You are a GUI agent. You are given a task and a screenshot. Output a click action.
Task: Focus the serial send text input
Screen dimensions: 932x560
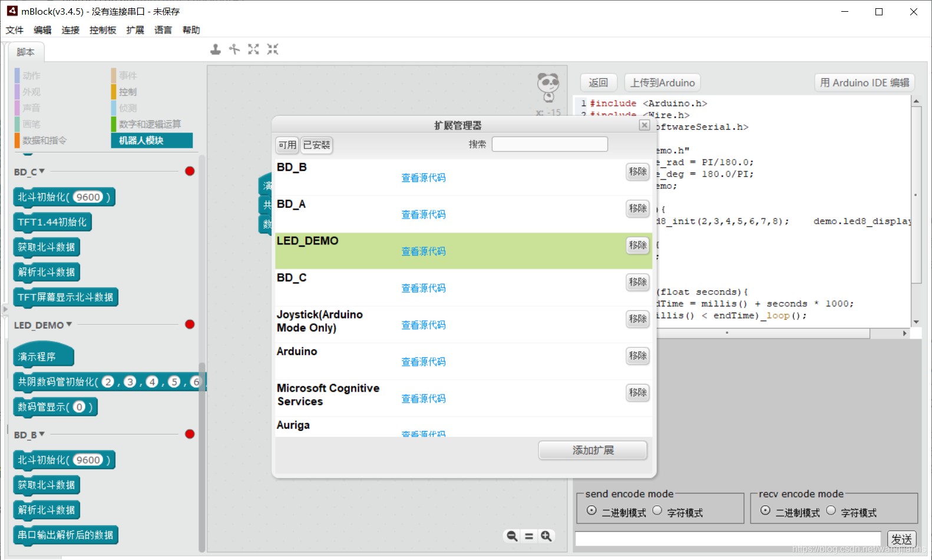728,539
